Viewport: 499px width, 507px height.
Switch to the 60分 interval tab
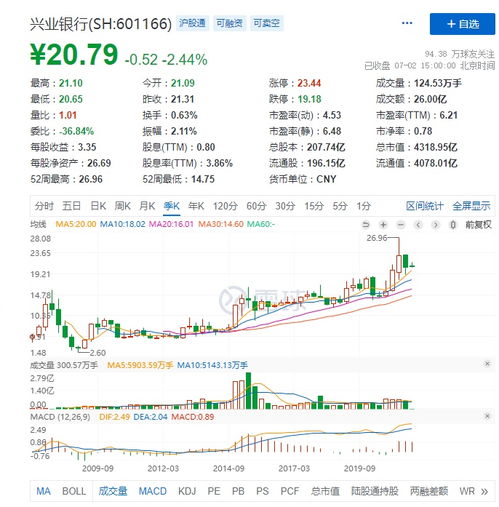point(256,206)
